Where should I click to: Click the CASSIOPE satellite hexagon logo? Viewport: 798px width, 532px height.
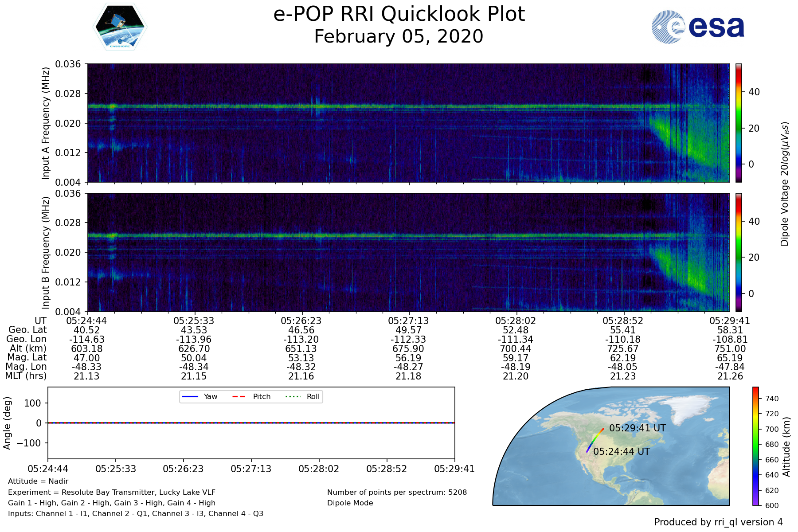click(120, 27)
